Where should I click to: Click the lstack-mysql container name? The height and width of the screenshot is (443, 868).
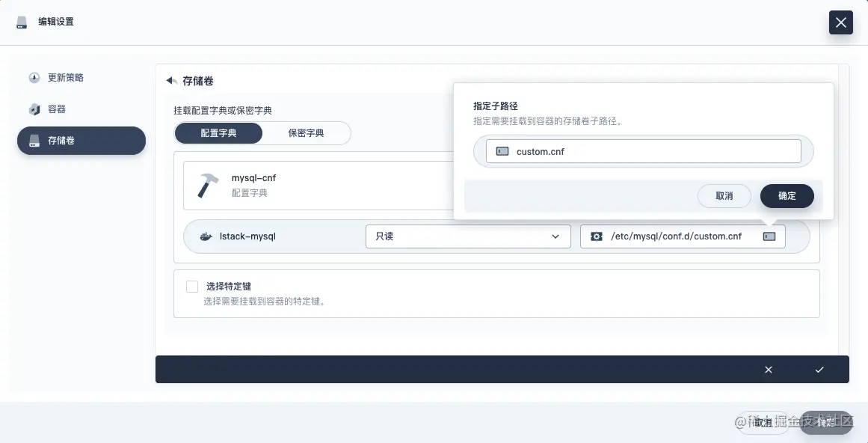247,236
